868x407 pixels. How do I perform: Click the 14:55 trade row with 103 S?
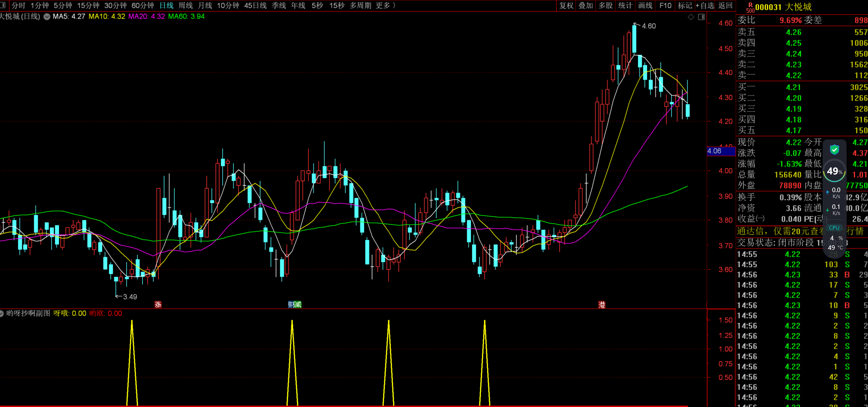802,265
